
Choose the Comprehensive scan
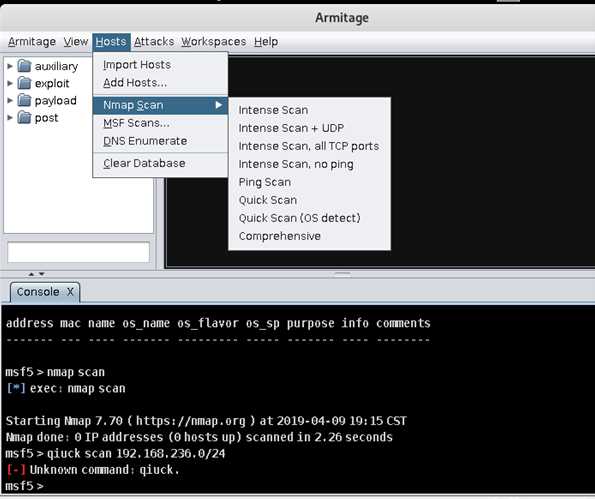pos(309,236)
